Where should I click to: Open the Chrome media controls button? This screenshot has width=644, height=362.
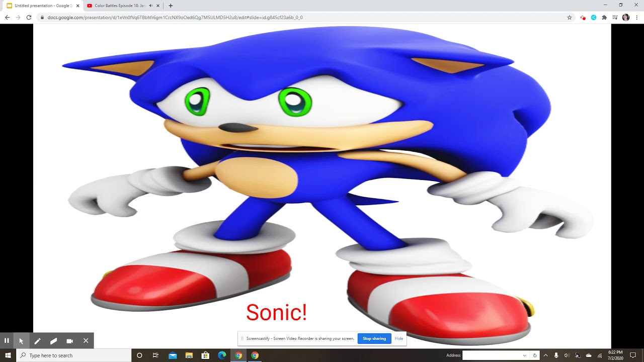[x=615, y=18]
